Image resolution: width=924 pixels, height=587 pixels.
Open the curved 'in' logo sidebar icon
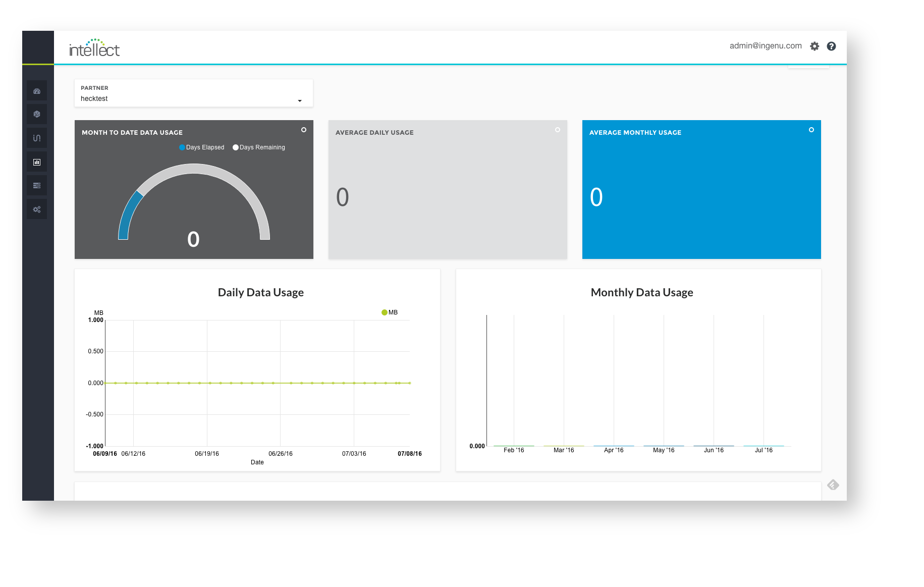(x=37, y=138)
